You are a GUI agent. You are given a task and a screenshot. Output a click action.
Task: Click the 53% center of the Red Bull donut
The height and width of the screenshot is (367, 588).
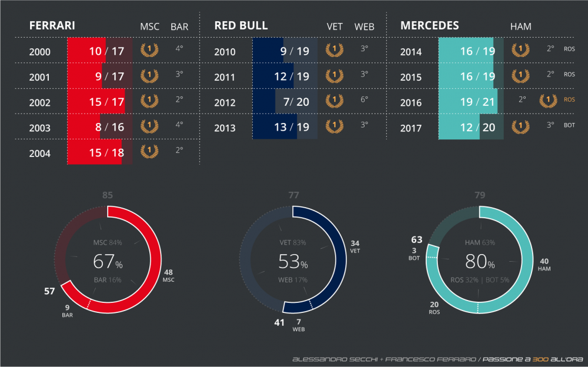(293, 261)
